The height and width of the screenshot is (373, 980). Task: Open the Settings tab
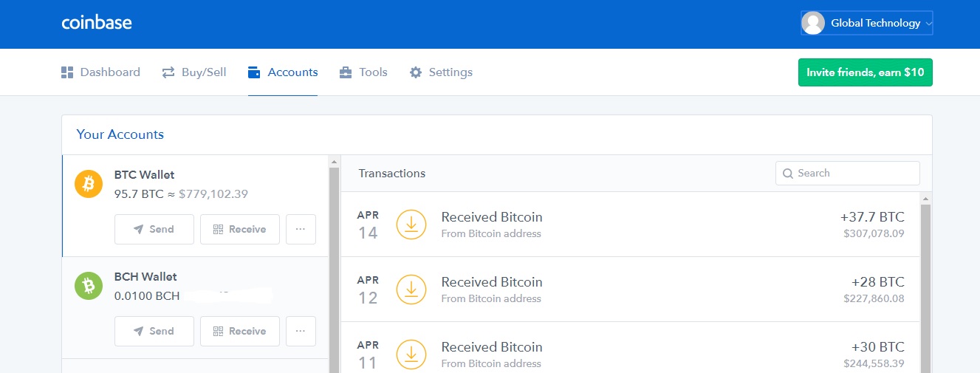[x=441, y=72]
